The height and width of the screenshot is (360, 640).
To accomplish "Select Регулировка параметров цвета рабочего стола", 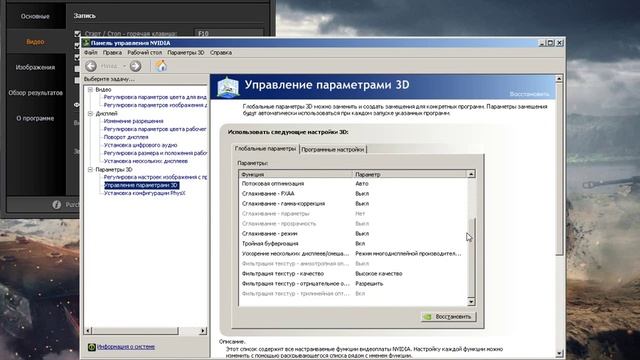I will tap(155, 129).
